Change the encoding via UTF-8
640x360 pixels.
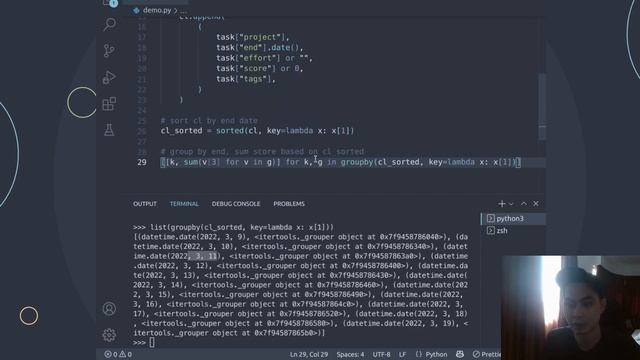point(382,354)
